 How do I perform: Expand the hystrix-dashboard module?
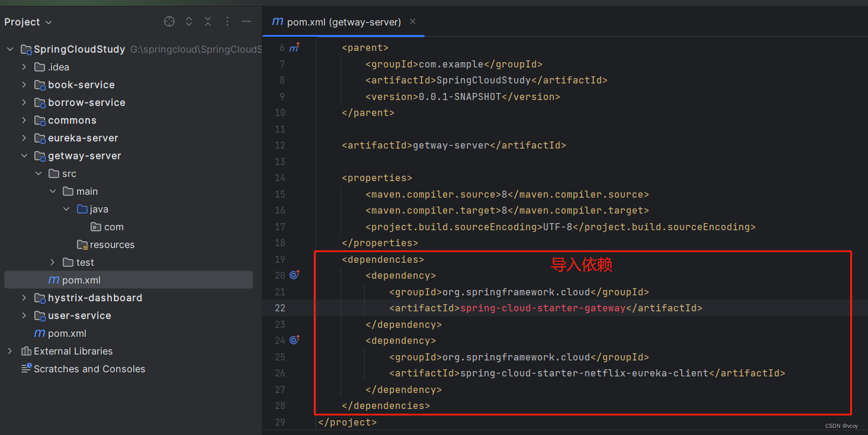(x=24, y=298)
